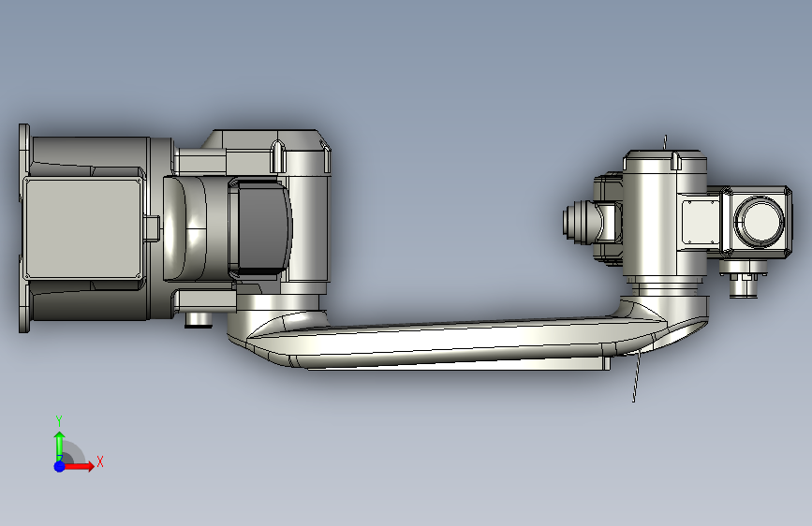
Task: Select the long horizontal arm link
Action: click(456, 343)
